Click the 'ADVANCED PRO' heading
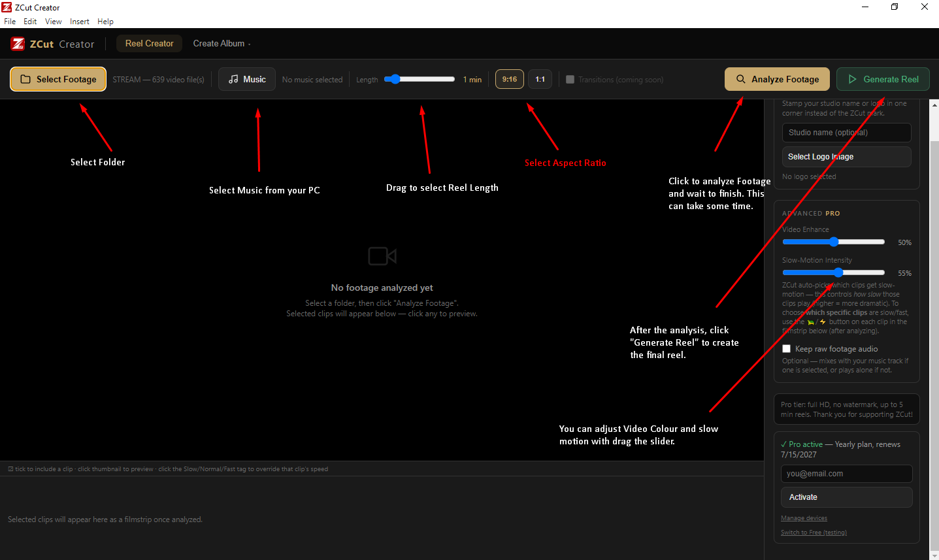Viewport: 939px width, 560px height. coord(811,214)
